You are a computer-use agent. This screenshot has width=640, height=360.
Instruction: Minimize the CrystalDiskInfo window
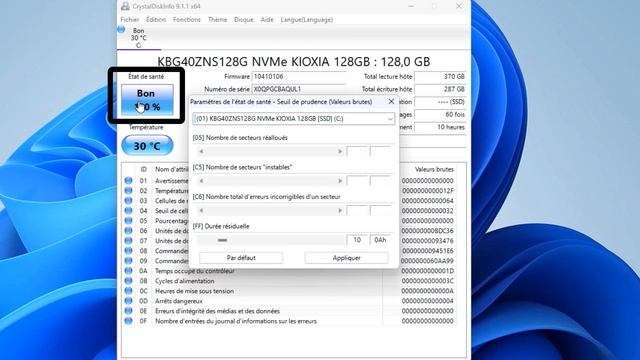[411, 6]
